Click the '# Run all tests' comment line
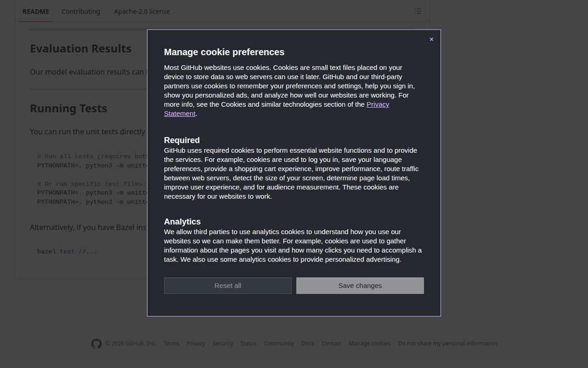Screen dimensions: 588x368 pyautogui.click(x=92, y=156)
